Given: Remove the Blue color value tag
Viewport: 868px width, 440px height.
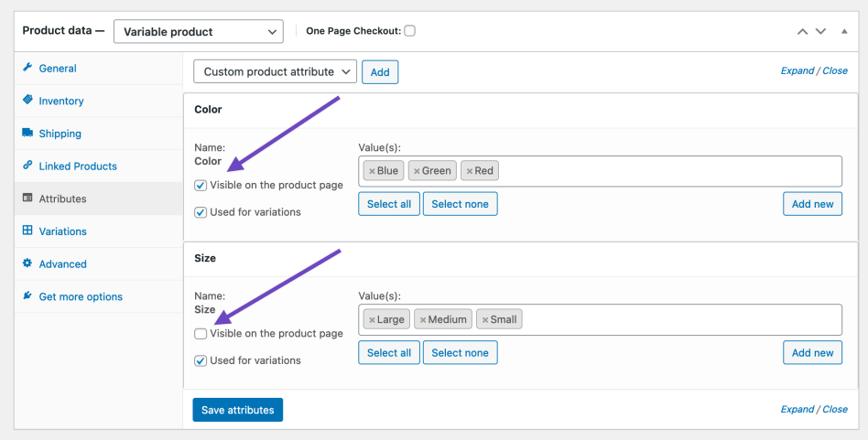Looking at the screenshot, I should coord(372,171).
